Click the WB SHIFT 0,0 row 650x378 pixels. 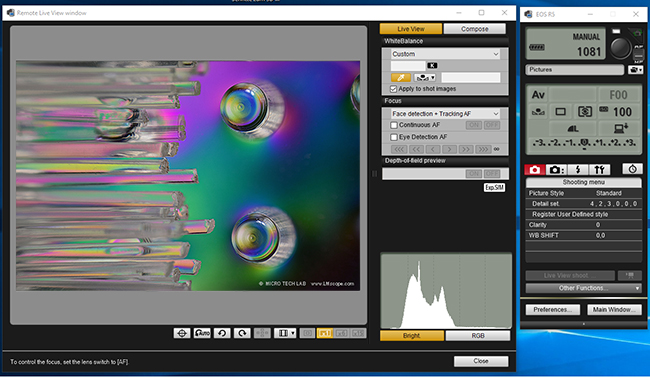coord(584,235)
